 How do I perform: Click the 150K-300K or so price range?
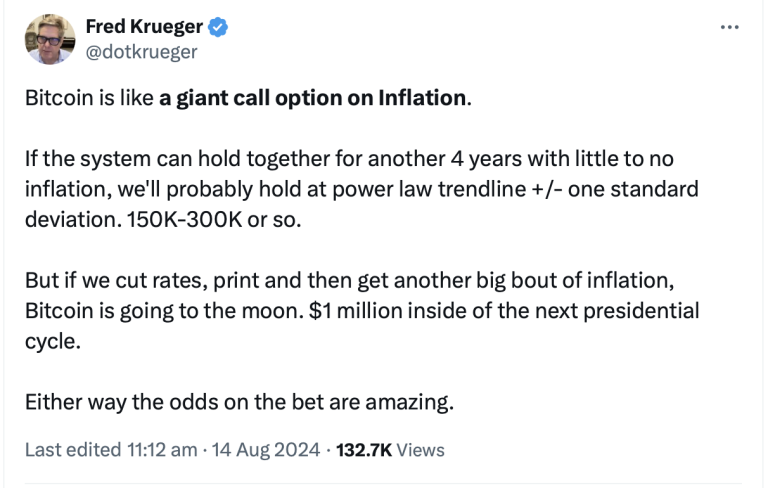click(x=214, y=220)
